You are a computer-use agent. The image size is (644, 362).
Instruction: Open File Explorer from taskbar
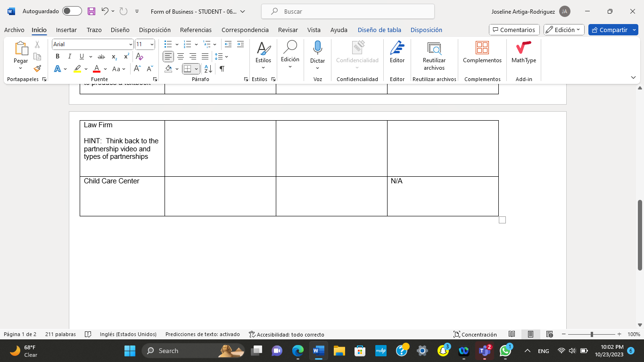(339, 351)
